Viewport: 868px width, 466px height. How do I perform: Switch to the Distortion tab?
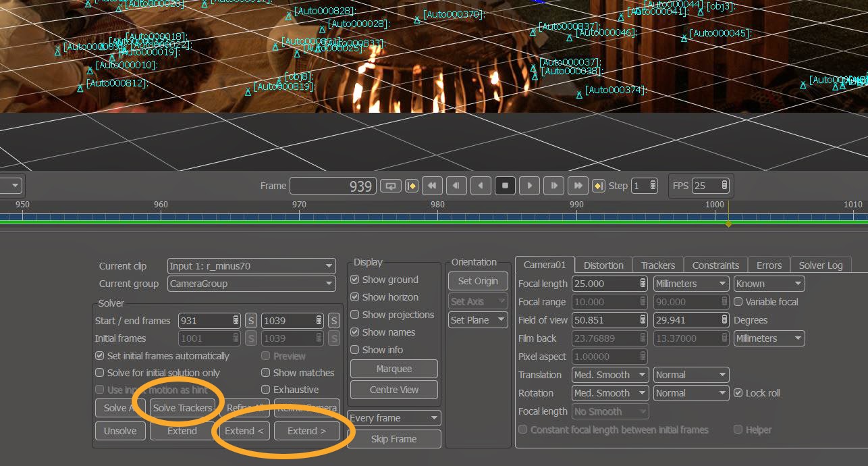point(603,265)
